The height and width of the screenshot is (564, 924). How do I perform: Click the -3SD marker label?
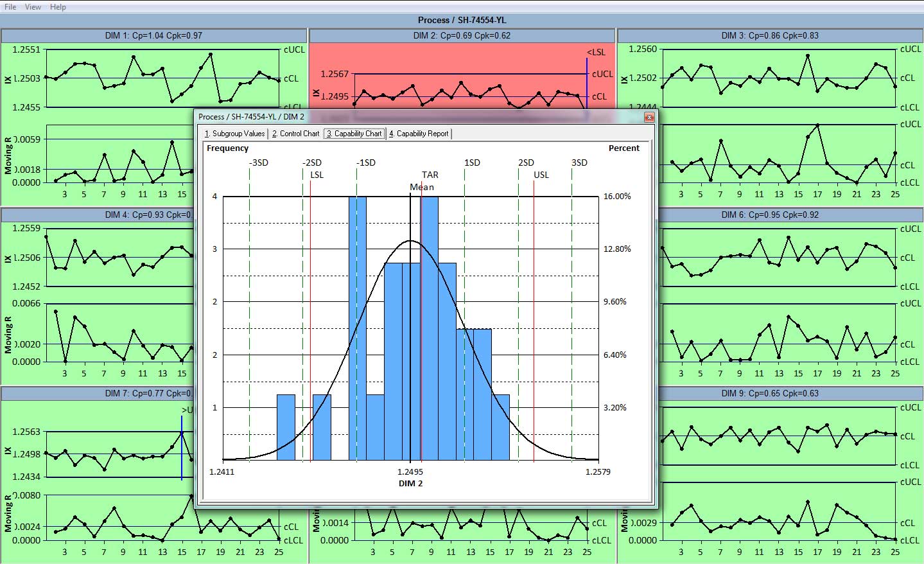pyautogui.click(x=259, y=163)
